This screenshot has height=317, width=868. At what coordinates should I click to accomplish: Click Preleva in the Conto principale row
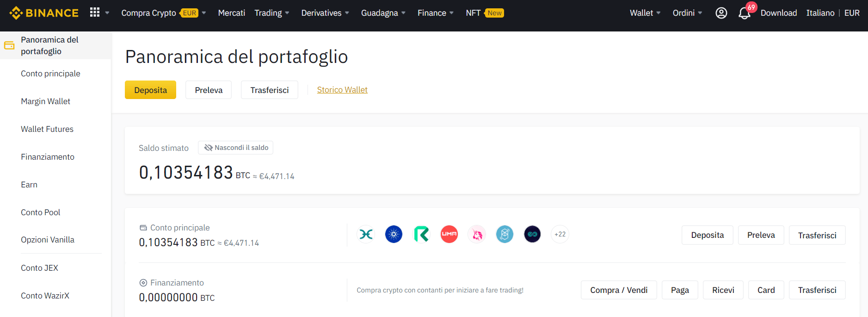[761, 235]
